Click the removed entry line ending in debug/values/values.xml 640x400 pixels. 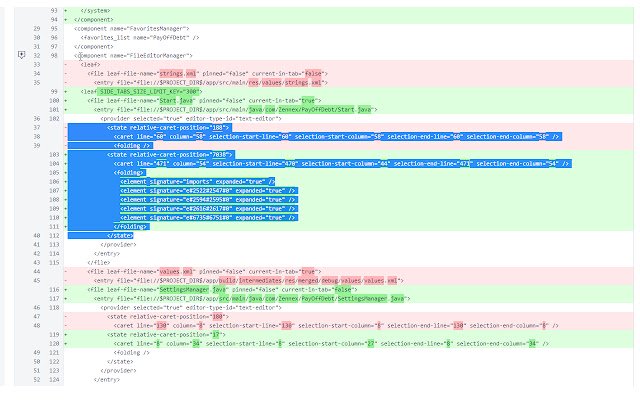point(249,280)
